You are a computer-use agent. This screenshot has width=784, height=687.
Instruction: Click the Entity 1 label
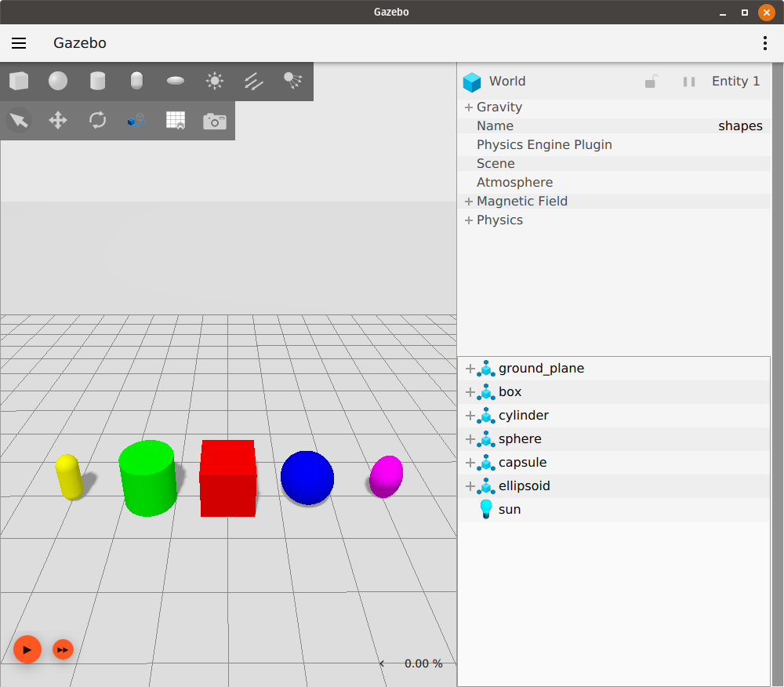coord(735,82)
